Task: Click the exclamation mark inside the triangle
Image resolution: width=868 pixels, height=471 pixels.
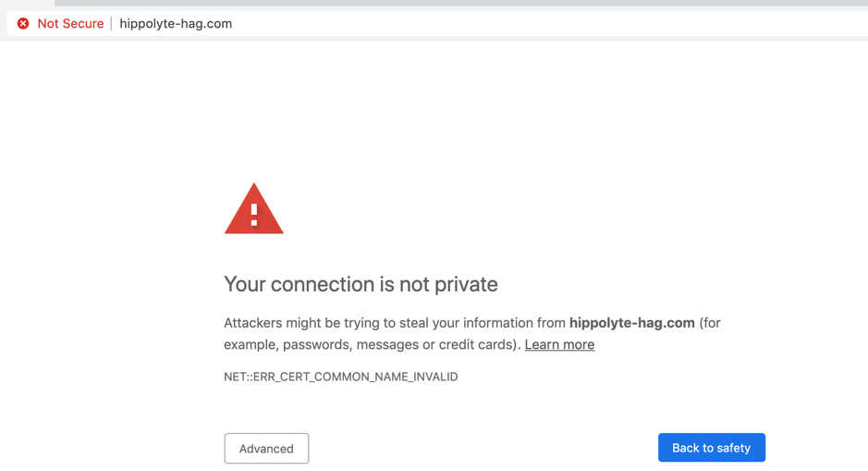Action: 253,215
